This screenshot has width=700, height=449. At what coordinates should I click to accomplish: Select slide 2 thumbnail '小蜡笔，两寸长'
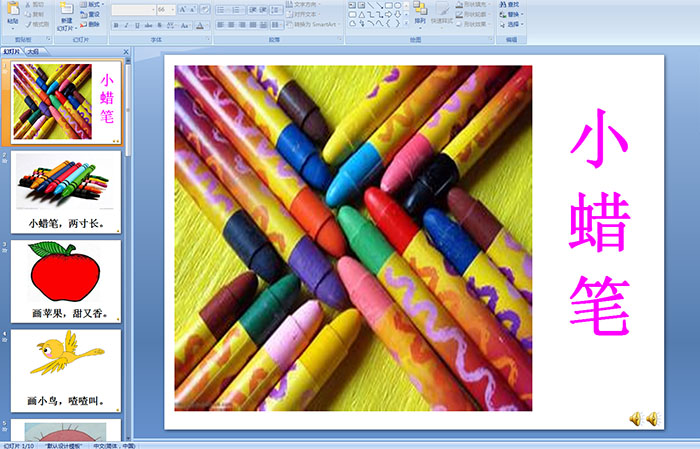pyautogui.click(x=66, y=192)
